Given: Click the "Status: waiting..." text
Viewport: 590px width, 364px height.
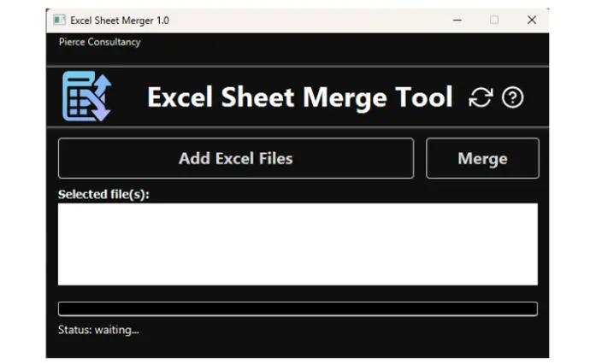Looking at the screenshot, I should tap(98, 330).
